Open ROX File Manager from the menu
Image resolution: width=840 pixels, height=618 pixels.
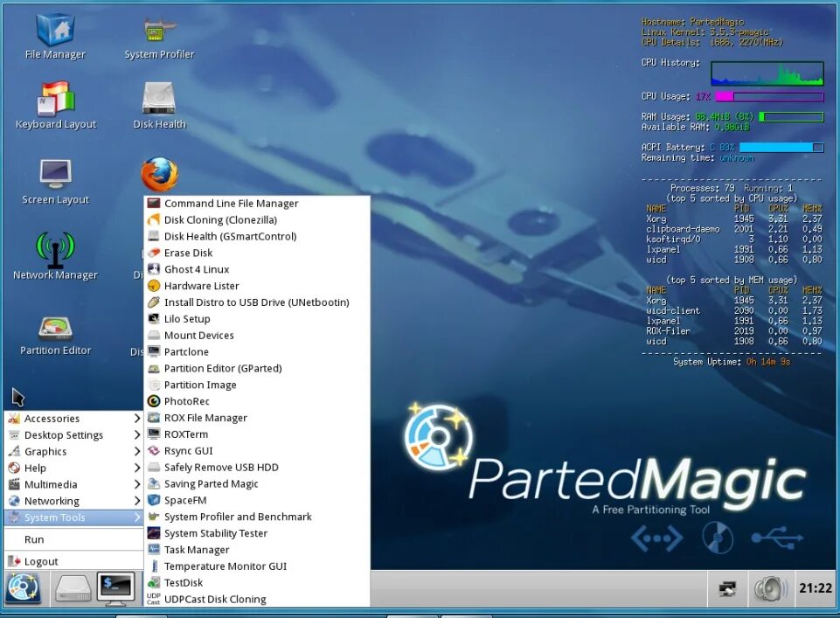coord(257,418)
